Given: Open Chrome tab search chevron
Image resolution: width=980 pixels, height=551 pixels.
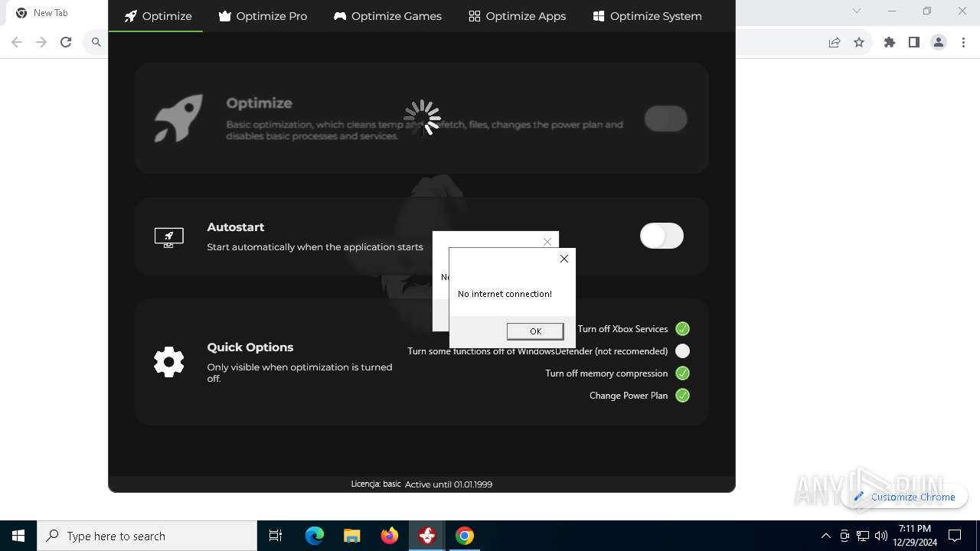Looking at the screenshot, I should 857,11.
